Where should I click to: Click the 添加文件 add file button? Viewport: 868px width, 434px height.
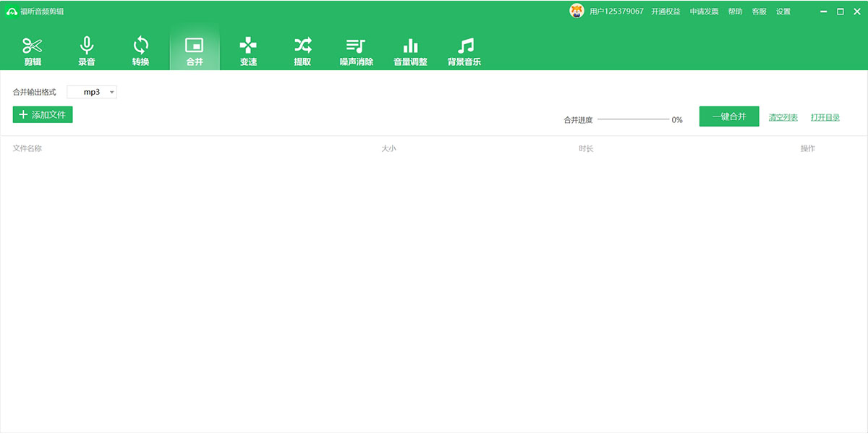click(x=43, y=114)
